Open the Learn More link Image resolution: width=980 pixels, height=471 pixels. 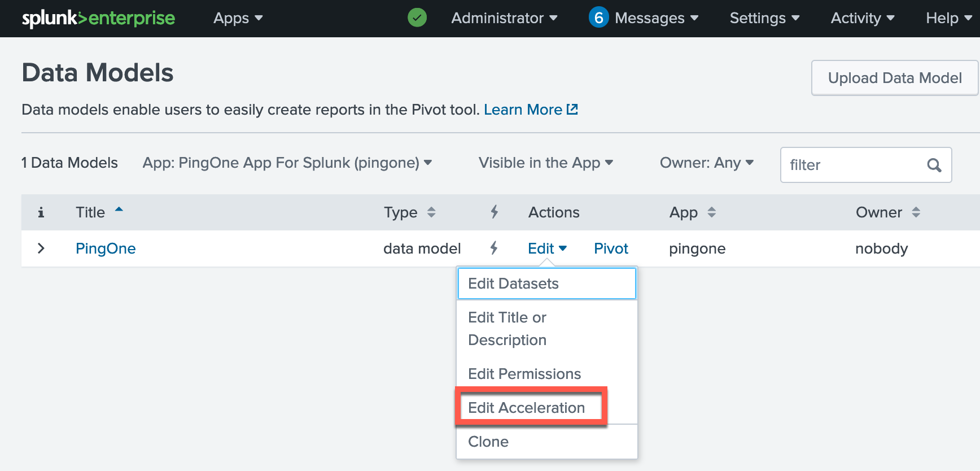(523, 110)
